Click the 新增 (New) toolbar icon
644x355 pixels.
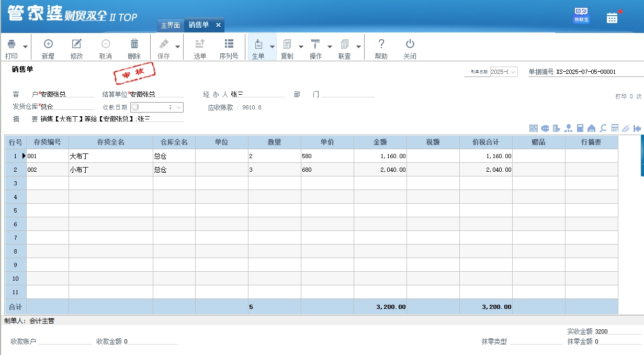click(48, 44)
